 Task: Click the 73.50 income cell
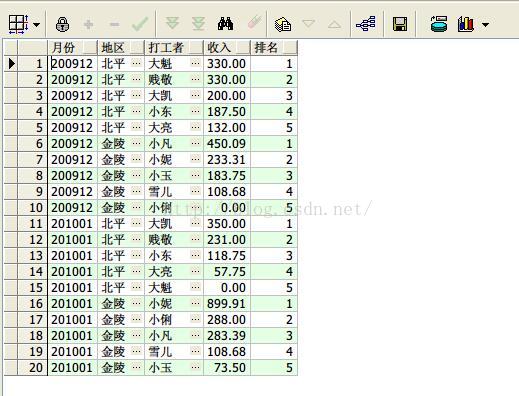click(x=227, y=368)
